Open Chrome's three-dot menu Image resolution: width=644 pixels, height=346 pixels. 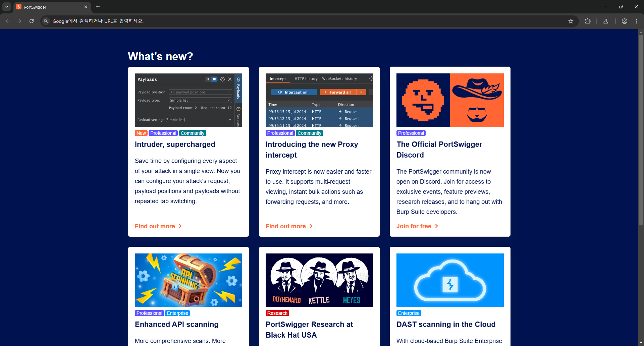[637, 21]
